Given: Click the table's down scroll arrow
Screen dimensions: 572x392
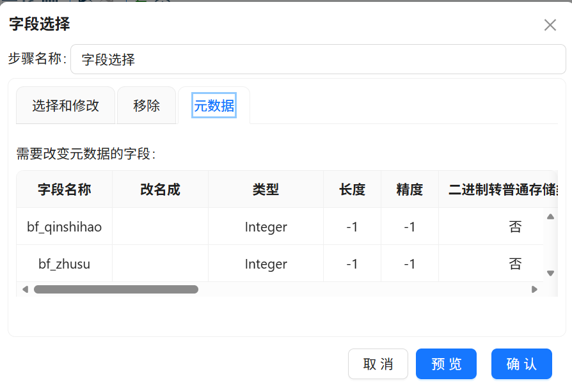Looking at the screenshot, I should (550, 273).
